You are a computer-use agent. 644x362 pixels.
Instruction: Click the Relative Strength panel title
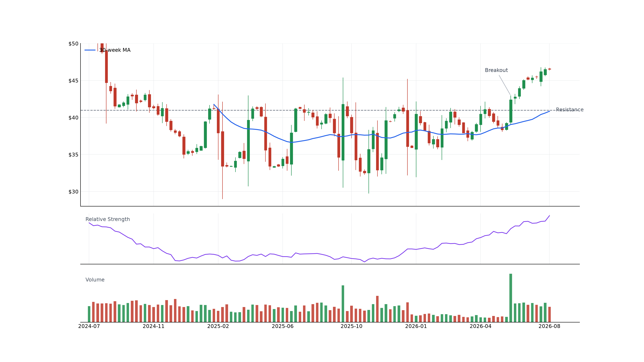click(108, 219)
